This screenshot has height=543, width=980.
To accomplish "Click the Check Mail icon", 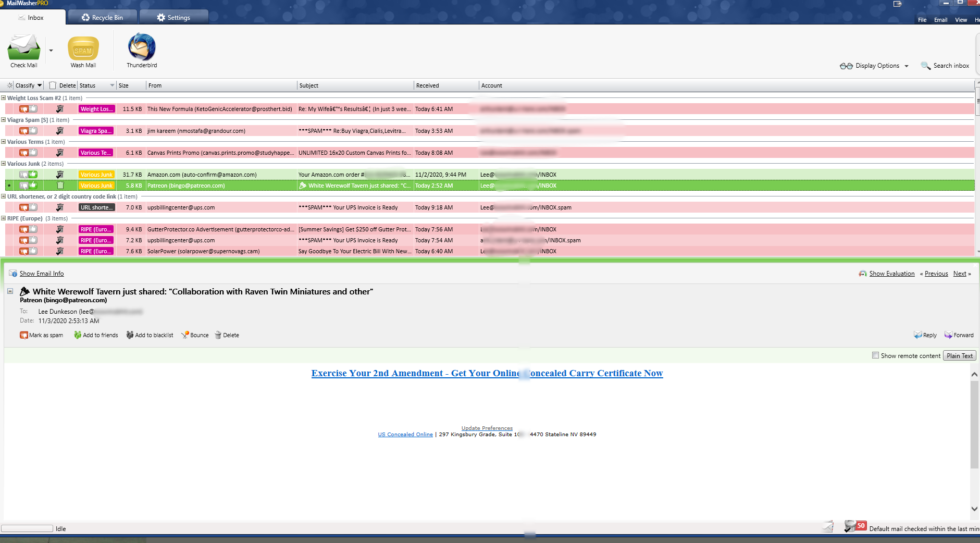I will [x=23, y=47].
